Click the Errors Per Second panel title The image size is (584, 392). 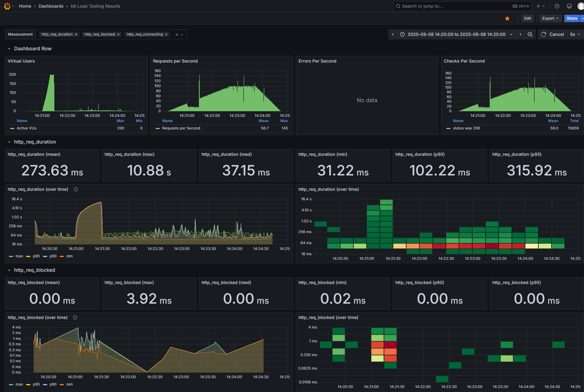[317, 61]
